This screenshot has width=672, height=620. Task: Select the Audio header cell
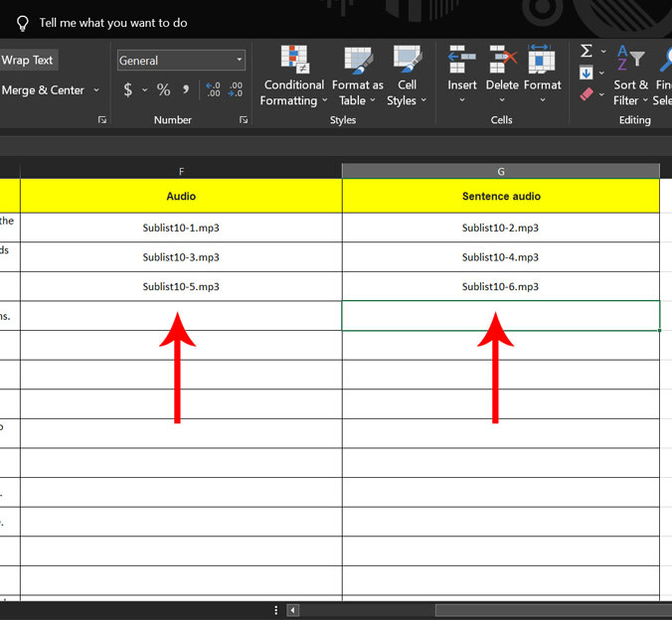coord(181,196)
